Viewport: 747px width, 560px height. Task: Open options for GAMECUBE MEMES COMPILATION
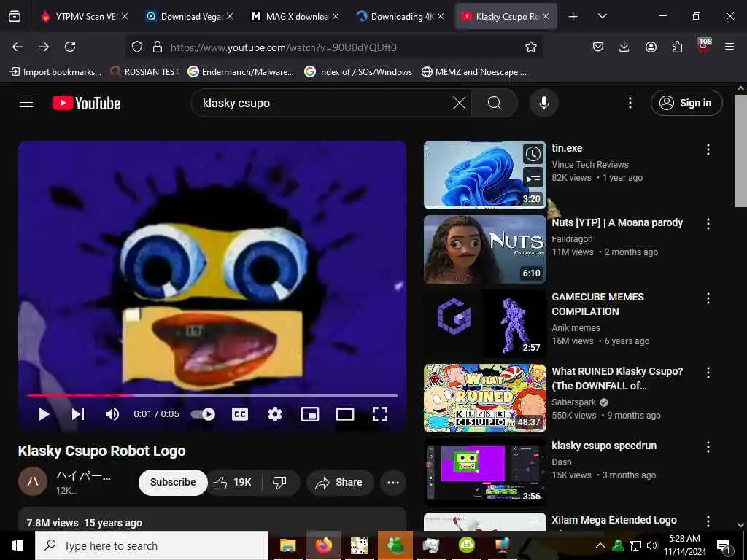(x=708, y=298)
